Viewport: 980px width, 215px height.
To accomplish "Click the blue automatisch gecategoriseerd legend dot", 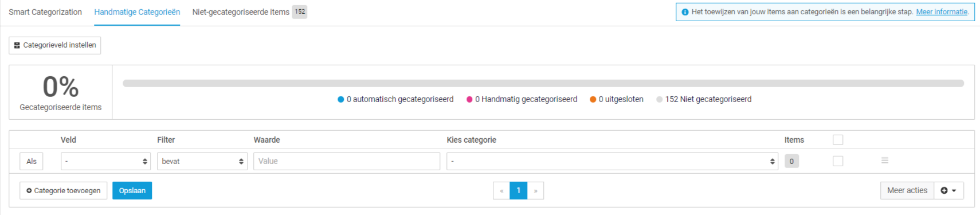I will [340, 99].
